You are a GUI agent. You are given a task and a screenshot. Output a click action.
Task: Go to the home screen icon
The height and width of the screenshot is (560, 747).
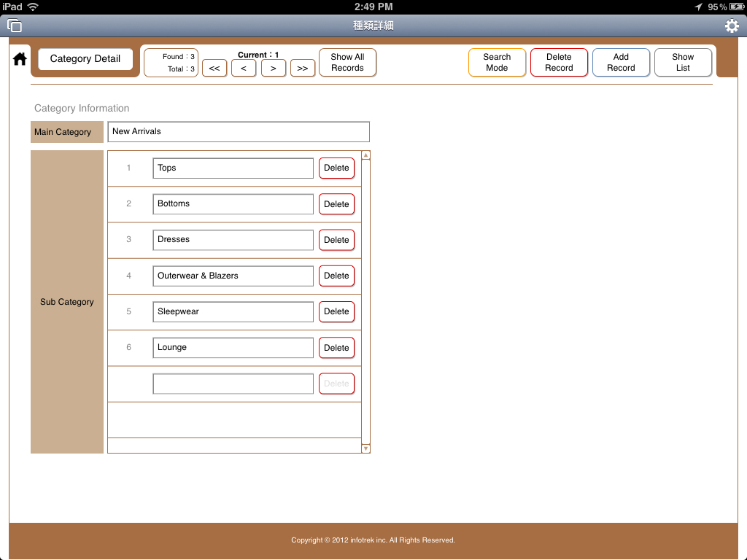pos(20,60)
